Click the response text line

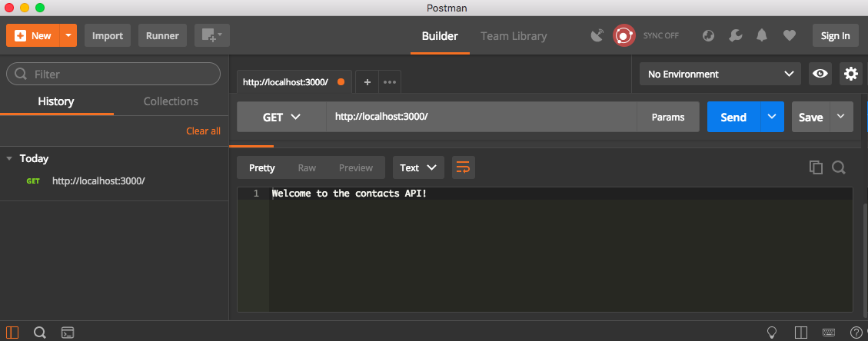pos(349,194)
